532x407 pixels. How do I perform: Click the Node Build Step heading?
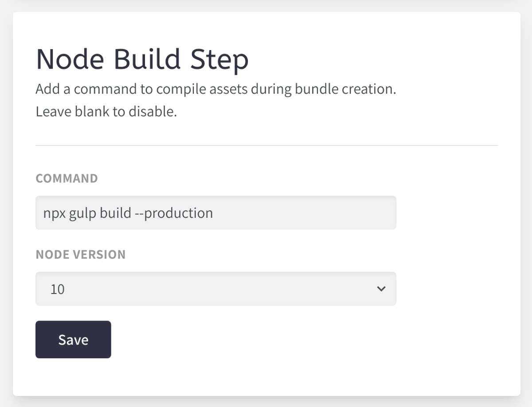142,59
